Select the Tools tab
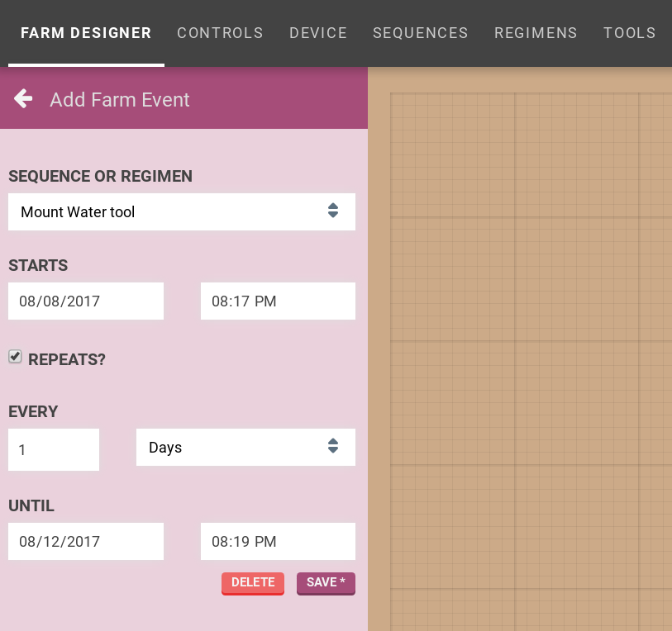672x631 pixels. pyautogui.click(x=629, y=33)
